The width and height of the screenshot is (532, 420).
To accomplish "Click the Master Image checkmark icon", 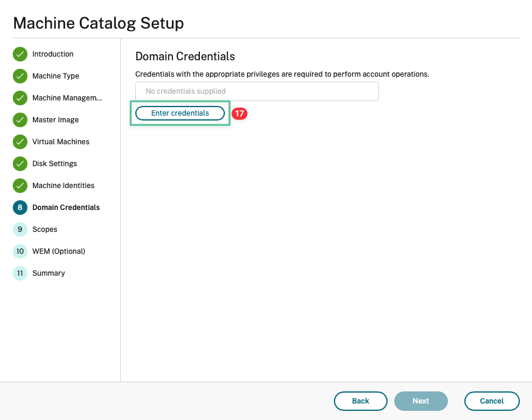I will pos(20,120).
